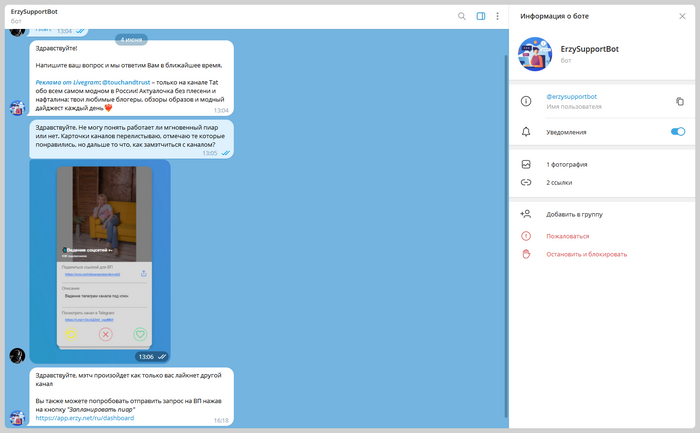Click the message beginning 'Здравствуйте. Не могу понять'
Image resolution: width=700 pixels, height=433 pixels.
[x=132, y=139]
